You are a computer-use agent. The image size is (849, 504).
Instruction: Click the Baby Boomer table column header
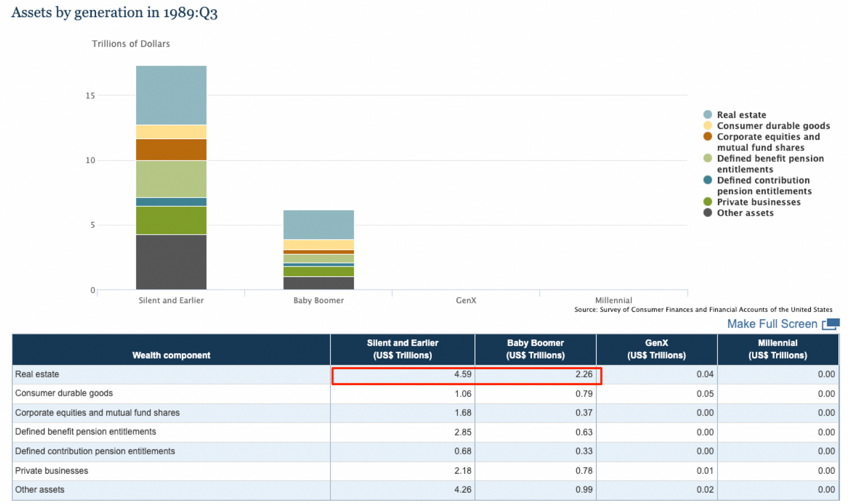tap(535, 349)
